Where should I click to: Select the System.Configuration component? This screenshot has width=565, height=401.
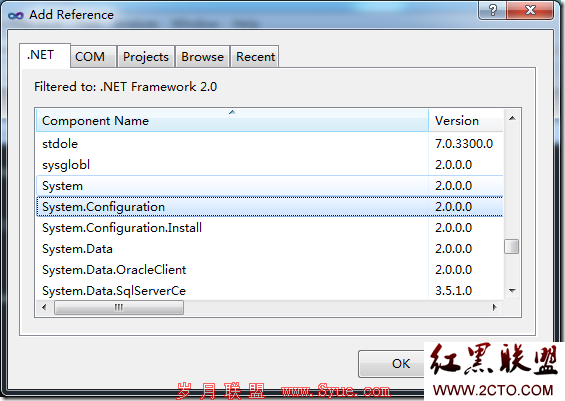coord(270,207)
